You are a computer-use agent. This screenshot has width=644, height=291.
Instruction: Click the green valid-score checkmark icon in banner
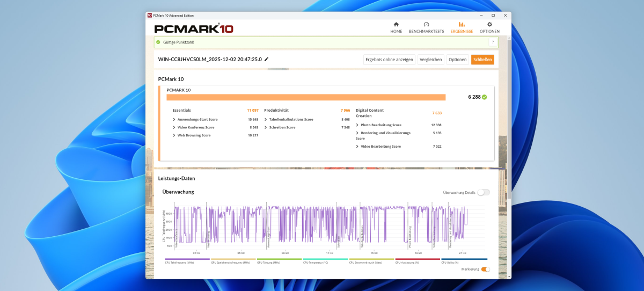pyautogui.click(x=158, y=42)
